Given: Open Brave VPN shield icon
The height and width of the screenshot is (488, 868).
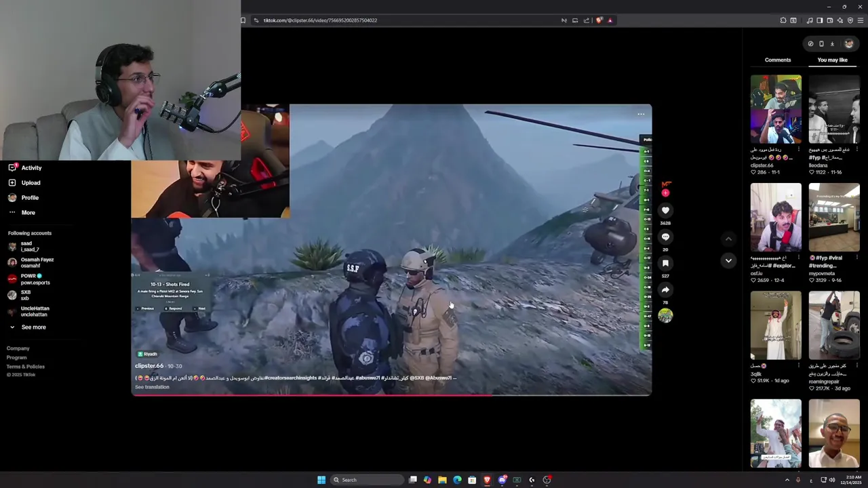Looking at the screenshot, I should coord(850,20).
